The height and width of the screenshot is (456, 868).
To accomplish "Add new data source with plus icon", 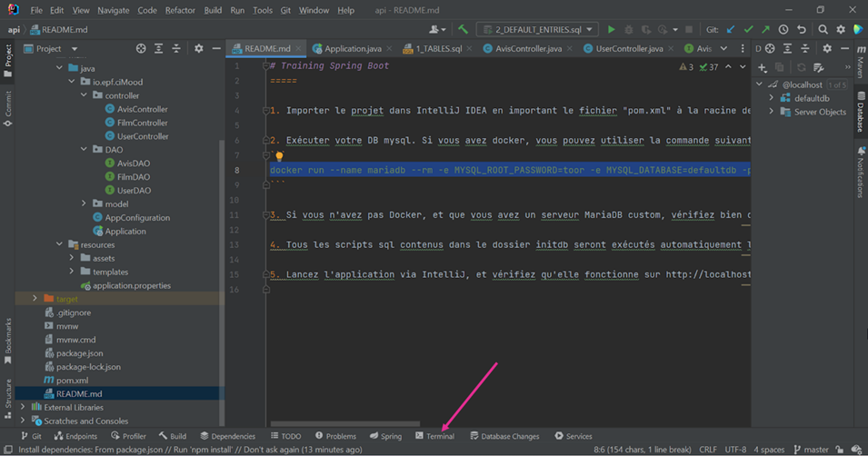I will click(763, 67).
